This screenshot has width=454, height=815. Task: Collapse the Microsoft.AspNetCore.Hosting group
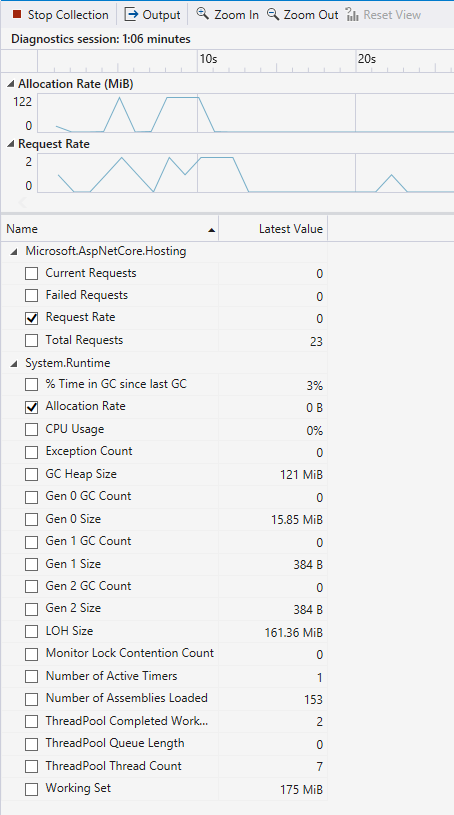pyautogui.click(x=14, y=252)
